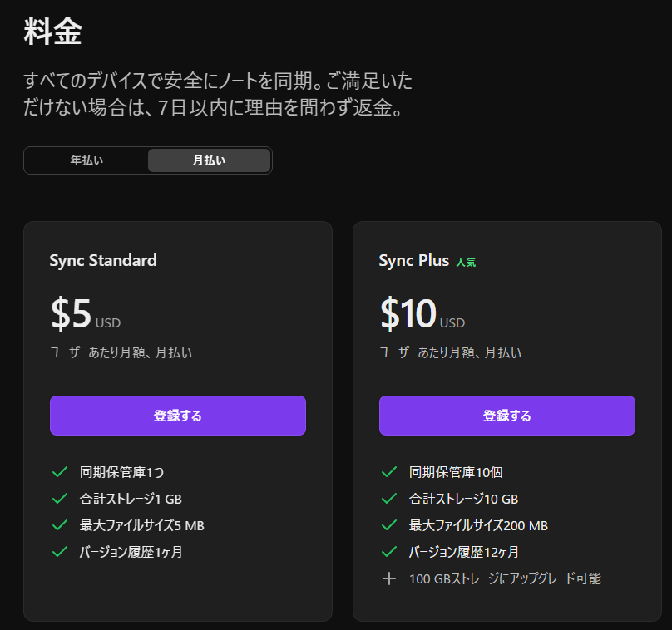Click the checkmark beside バージョン履歴12ヶ月
672x630 pixels.
pyautogui.click(x=388, y=552)
